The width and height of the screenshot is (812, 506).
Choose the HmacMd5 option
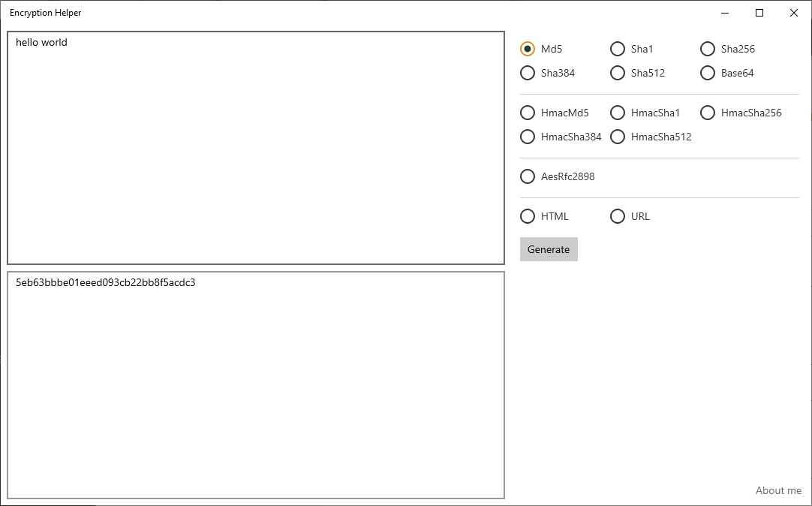[528, 113]
